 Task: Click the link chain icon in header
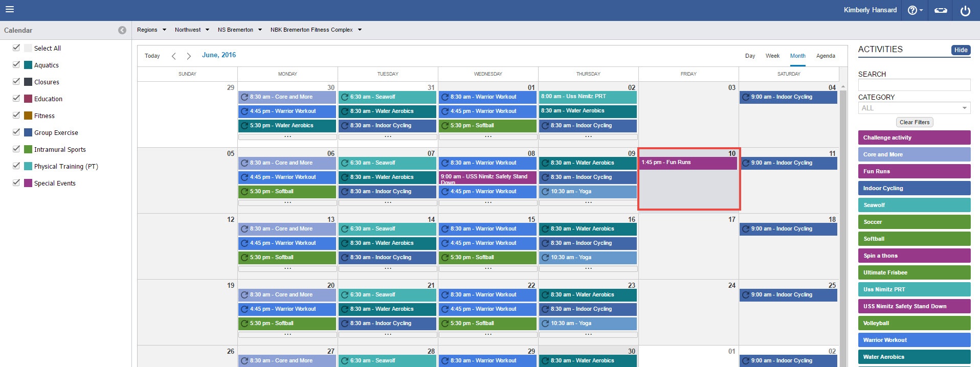point(941,10)
